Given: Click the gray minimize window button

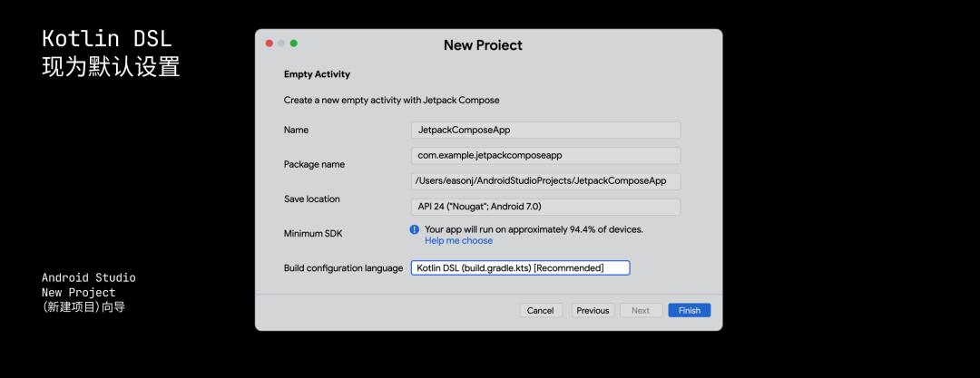Looking at the screenshot, I should tap(281, 44).
